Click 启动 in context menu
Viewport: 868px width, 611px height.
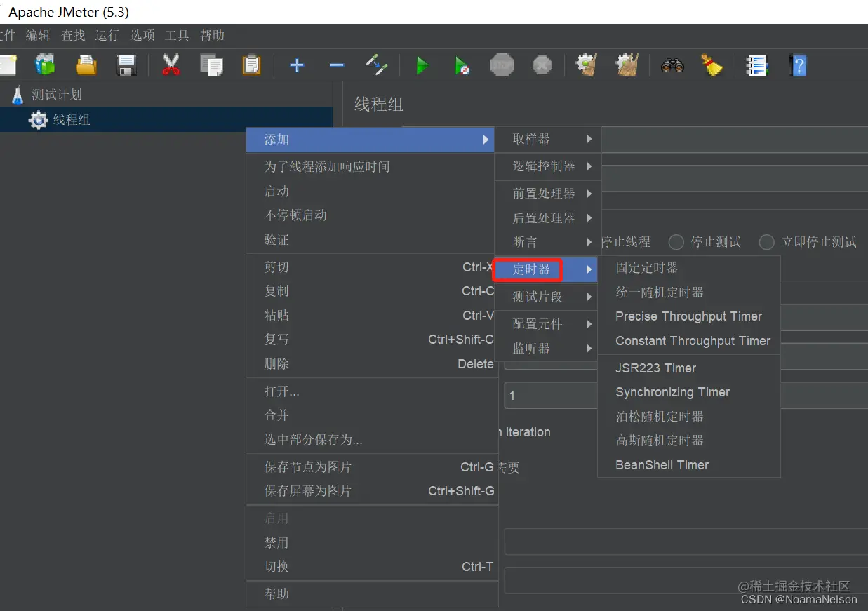click(x=372, y=192)
